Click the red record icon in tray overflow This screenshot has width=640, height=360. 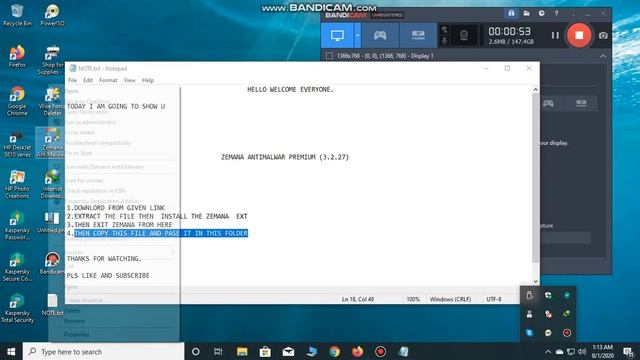567,333
